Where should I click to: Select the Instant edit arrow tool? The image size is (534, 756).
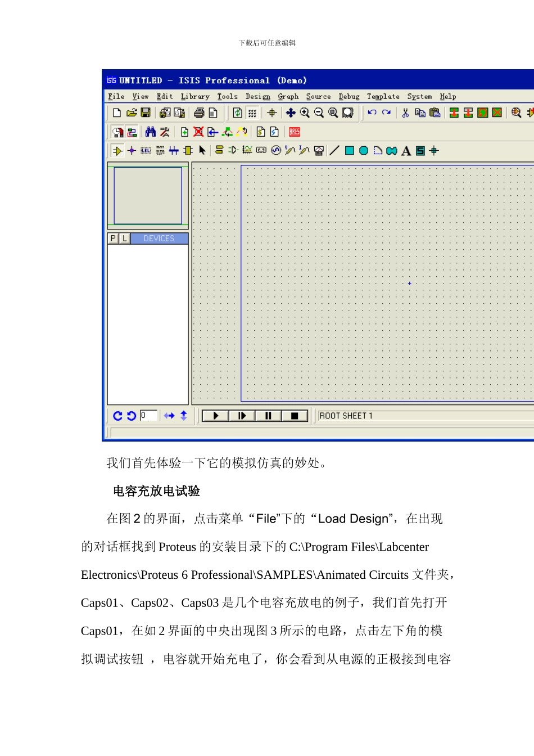pyautogui.click(x=202, y=151)
